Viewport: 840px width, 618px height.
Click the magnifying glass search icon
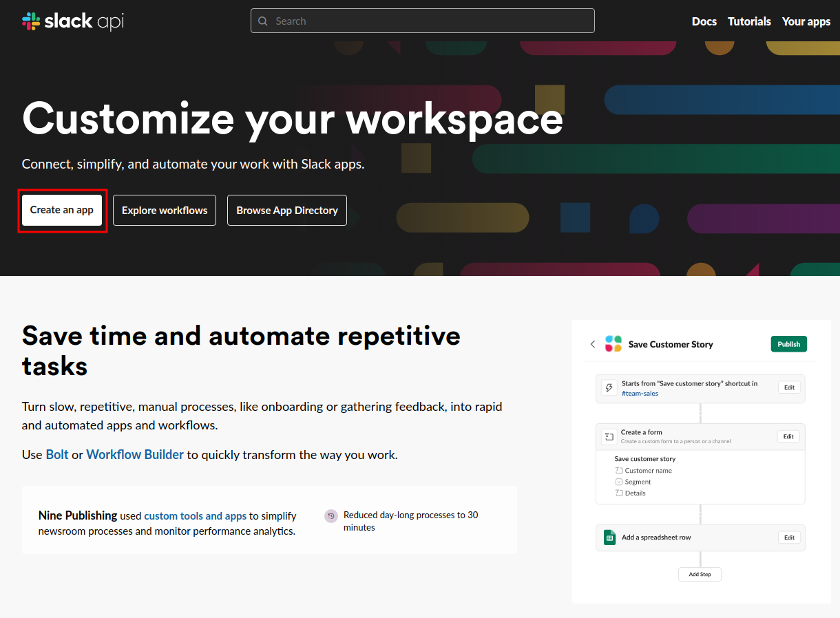pyautogui.click(x=263, y=21)
